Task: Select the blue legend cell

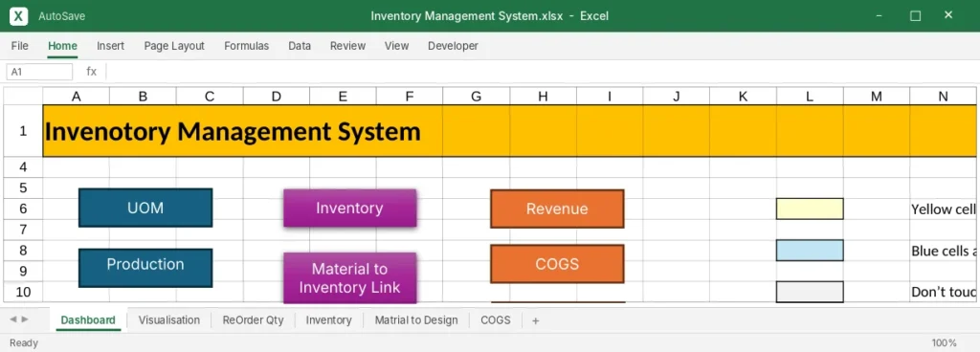Action: coord(810,251)
